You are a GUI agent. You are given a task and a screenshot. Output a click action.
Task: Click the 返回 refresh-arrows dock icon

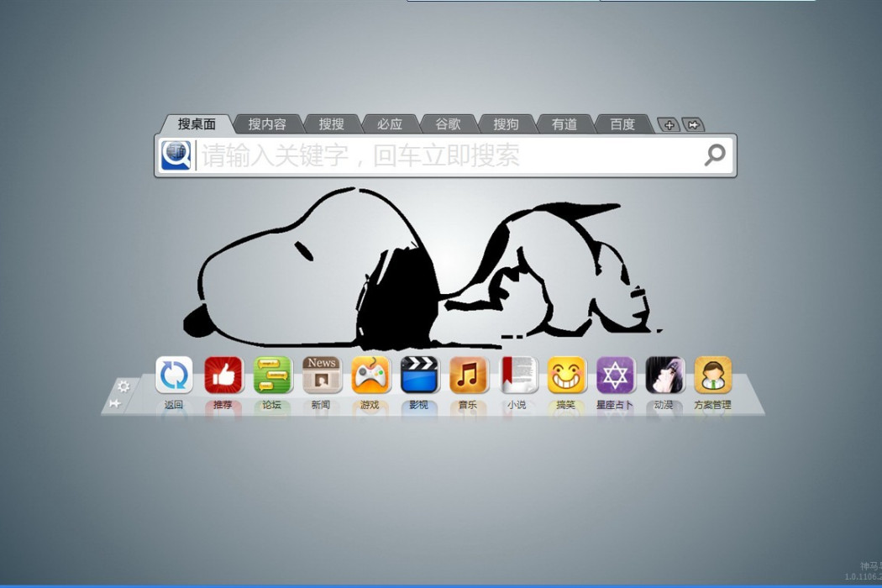174,375
